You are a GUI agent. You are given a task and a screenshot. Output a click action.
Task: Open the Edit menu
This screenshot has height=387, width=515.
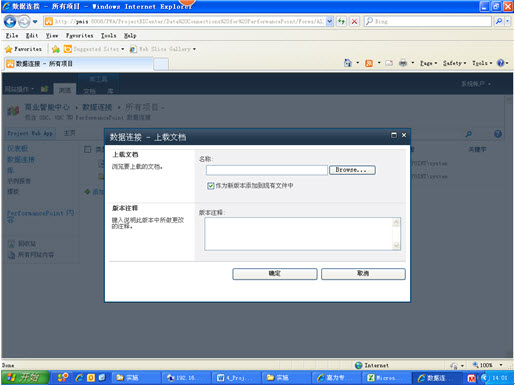(x=32, y=35)
